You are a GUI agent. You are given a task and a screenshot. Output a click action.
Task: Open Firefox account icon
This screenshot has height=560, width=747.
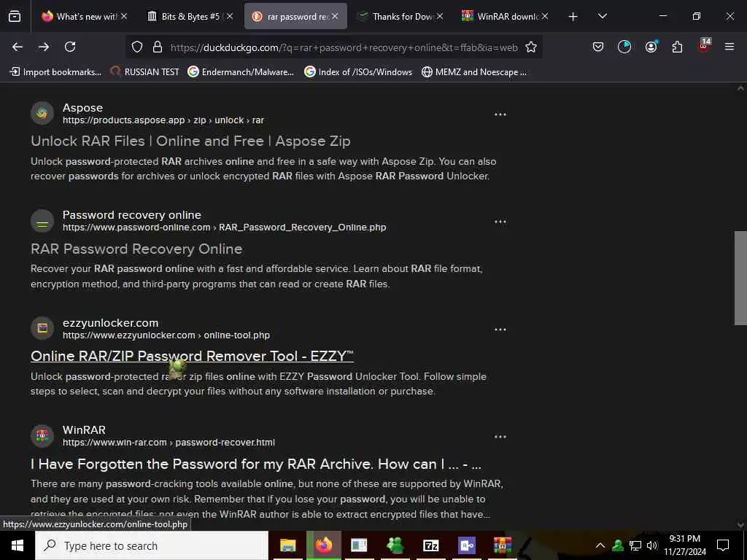[x=651, y=47]
